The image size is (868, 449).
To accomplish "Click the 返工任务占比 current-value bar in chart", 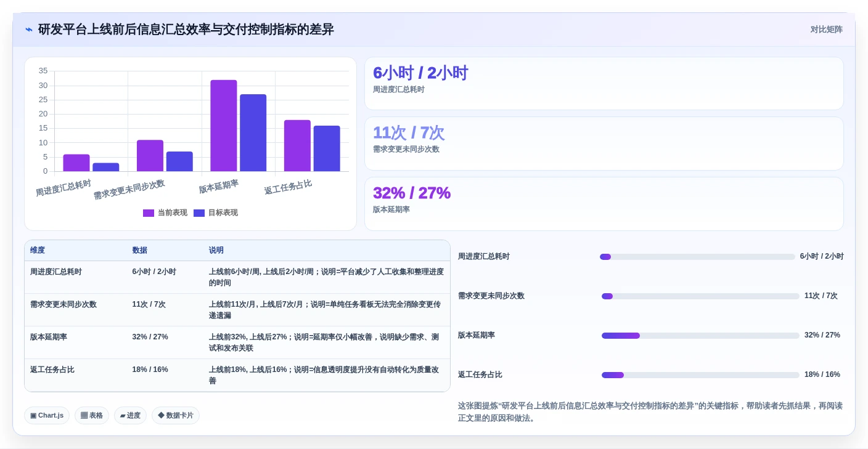I will [297, 146].
